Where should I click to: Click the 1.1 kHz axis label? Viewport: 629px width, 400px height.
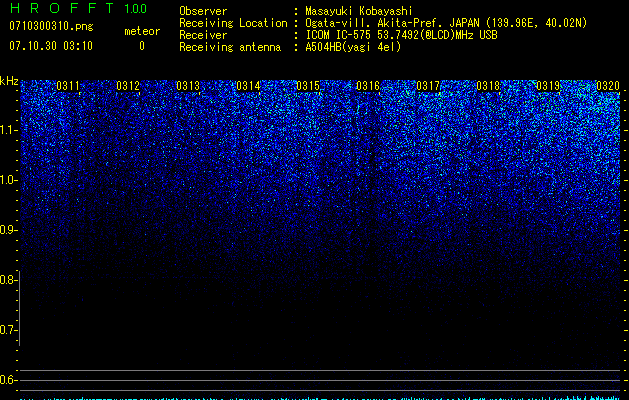point(9,130)
